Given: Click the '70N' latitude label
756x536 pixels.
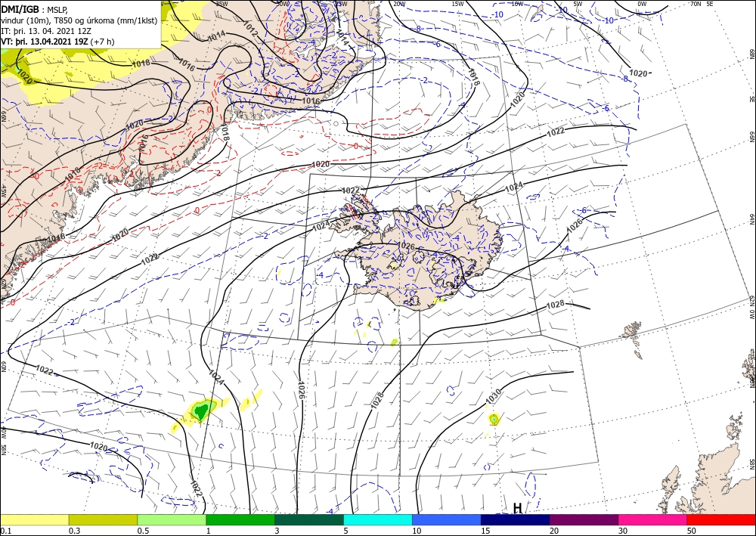Looking at the screenshot, I should coord(696,4).
